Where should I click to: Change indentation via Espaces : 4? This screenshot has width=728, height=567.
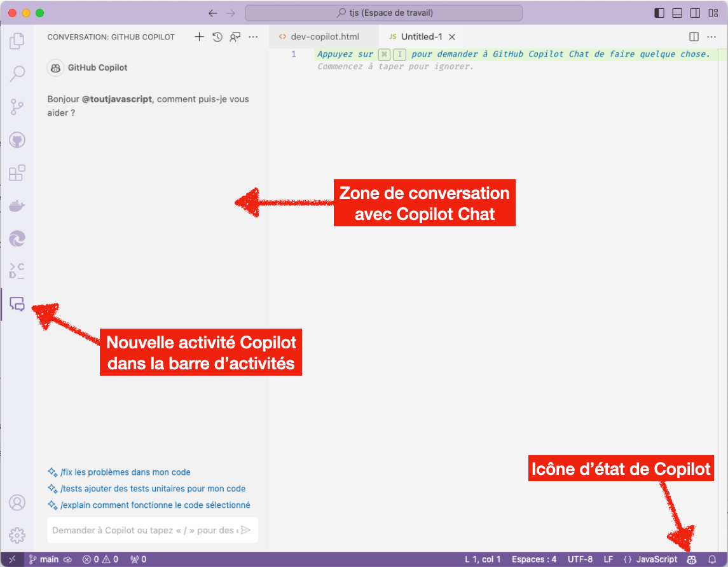[x=534, y=559]
